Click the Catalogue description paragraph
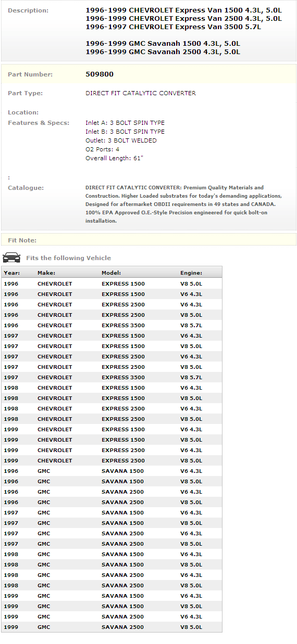The width and height of the screenshot is (297, 644). (183, 204)
